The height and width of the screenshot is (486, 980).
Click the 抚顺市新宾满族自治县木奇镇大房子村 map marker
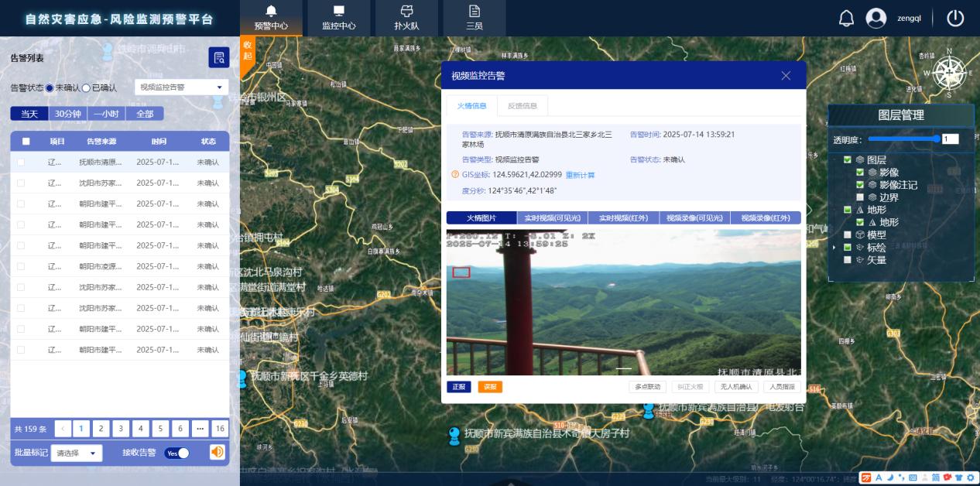coord(455,436)
